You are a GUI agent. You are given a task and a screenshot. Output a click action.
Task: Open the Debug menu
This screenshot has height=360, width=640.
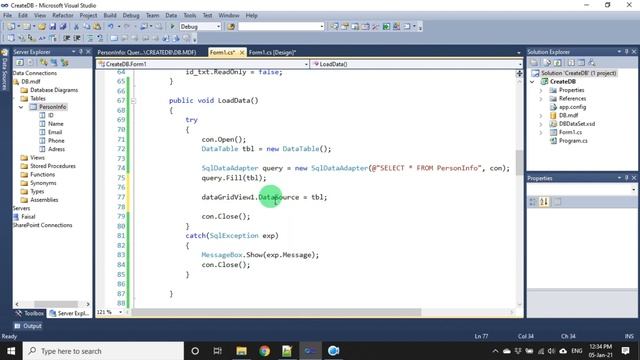131,16
